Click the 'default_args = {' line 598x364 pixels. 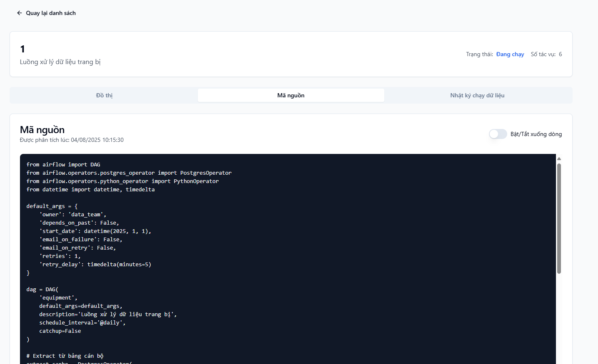pyautogui.click(x=52, y=206)
